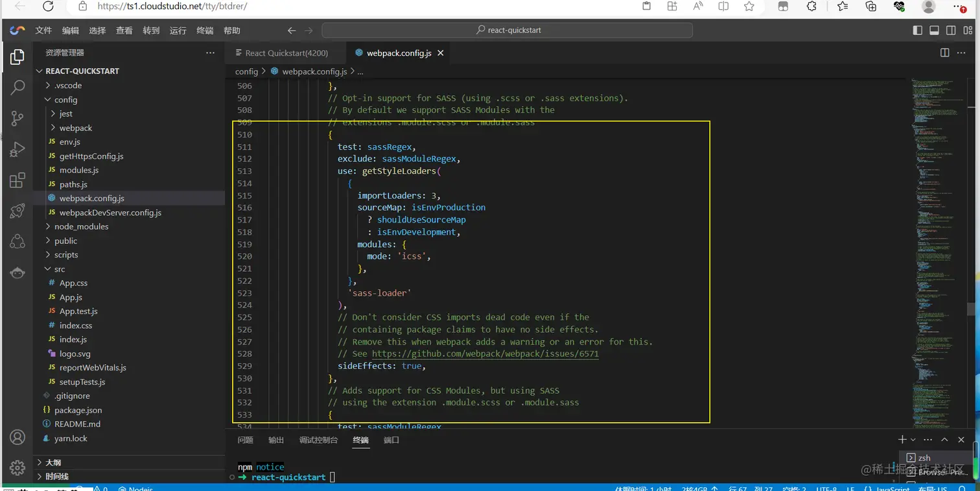Image resolution: width=980 pixels, height=491 pixels.
Task: Open Explorer panel more actions menu
Action: click(210, 53)
